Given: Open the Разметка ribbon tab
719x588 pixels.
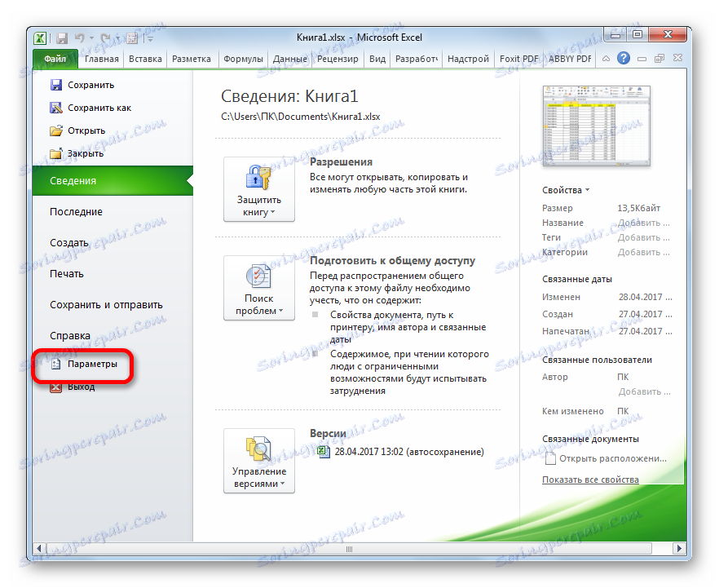Looking at the screenshot, I should [192, 59].
